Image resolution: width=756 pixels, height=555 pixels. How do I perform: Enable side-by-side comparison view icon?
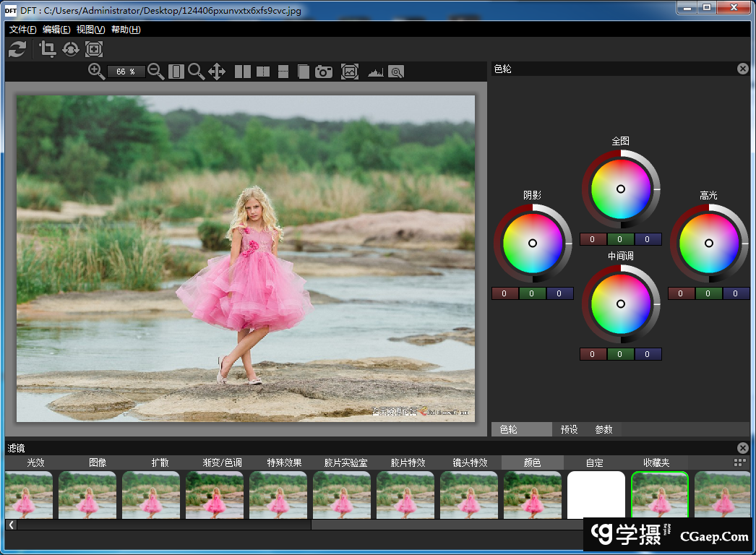pyautogui.click(x=243, y=72)
